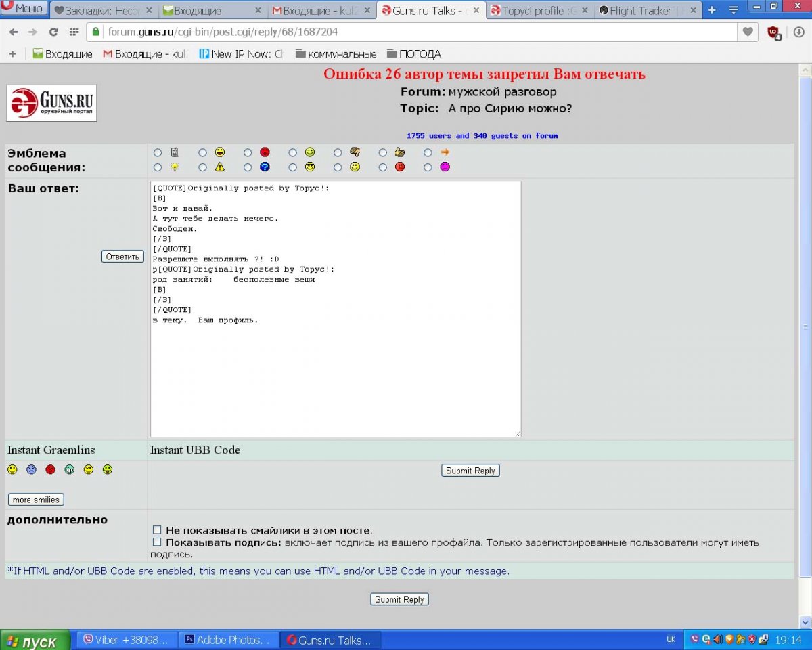Click the Guns.ru Talks taskbar button
The image size is (812, 650).
coord(331,640)
